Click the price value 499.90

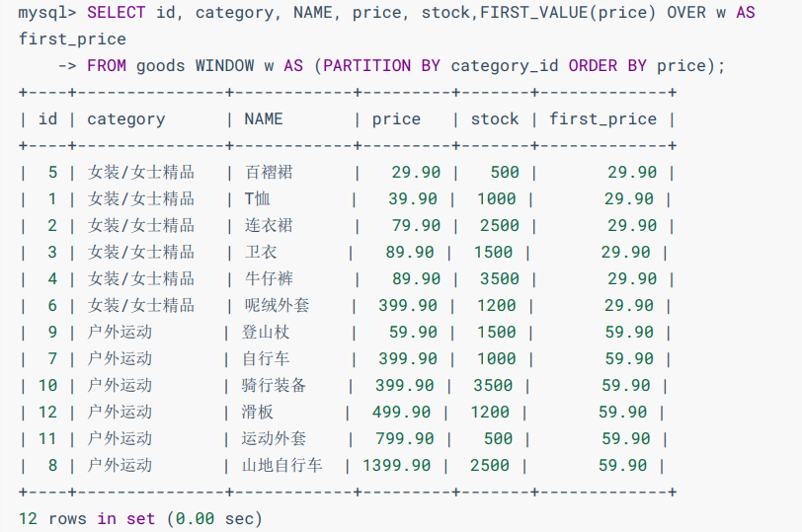point(402,412)
